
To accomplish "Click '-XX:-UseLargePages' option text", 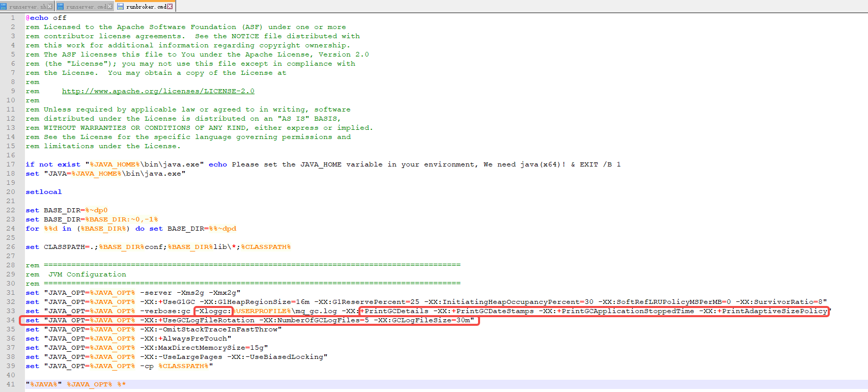I will click(181, 357).
